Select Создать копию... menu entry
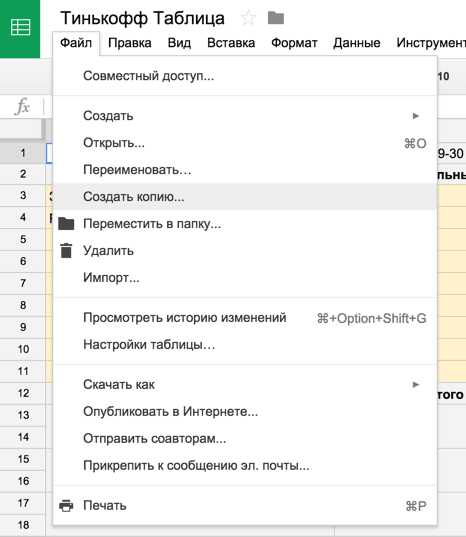The image size is (466, 537). 245,197
